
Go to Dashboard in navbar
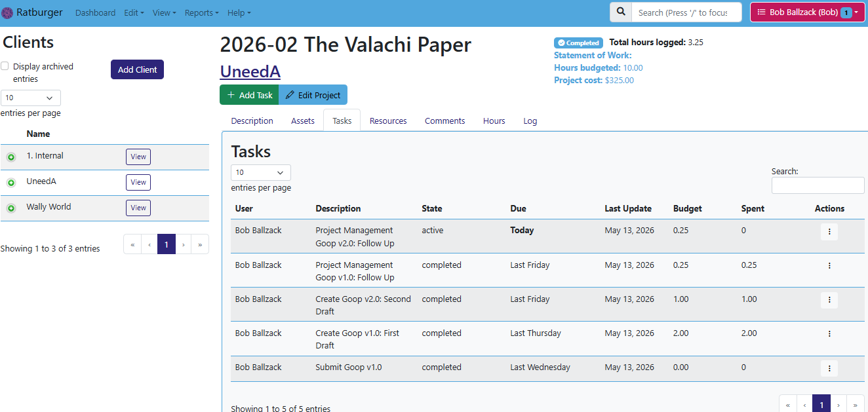pyautogui.click(x=95, y=13)
